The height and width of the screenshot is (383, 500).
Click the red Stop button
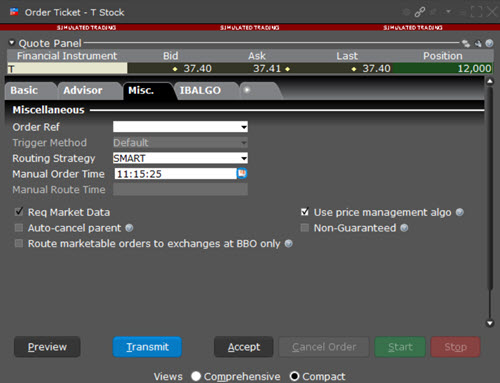point(455,347)
